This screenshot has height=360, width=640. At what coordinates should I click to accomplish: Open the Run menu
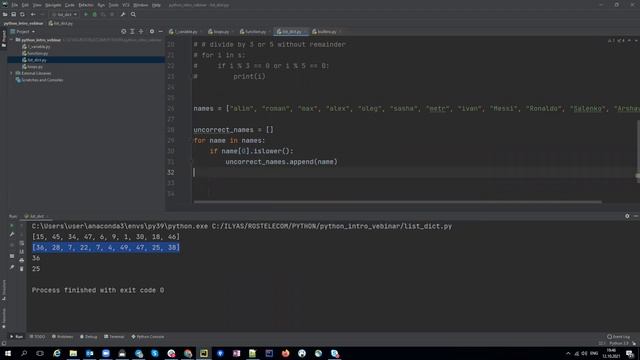click(x=101, y=5)
